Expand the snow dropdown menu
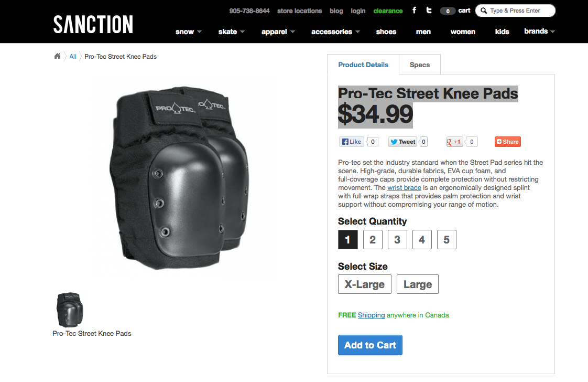The height and width of the screenshot is (382, 588). (x=189, y=31)
